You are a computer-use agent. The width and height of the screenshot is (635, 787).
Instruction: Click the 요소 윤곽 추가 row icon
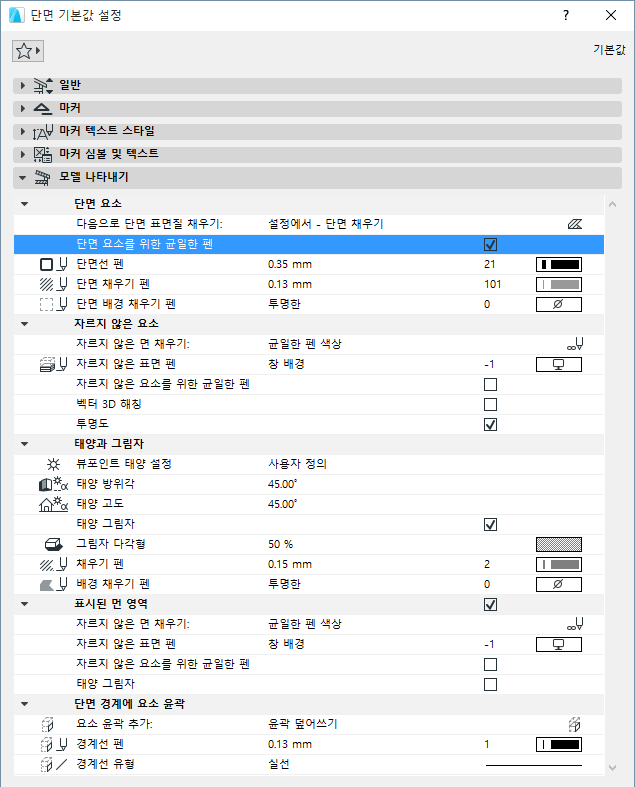click(47, 724)
